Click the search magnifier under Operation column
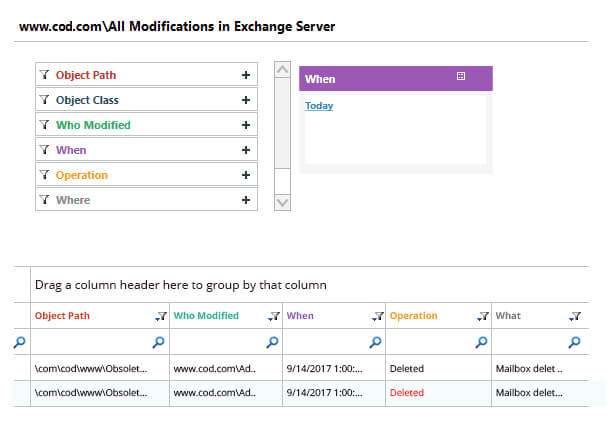This screenshot has width=612, height=430. [x=480, y=342]
